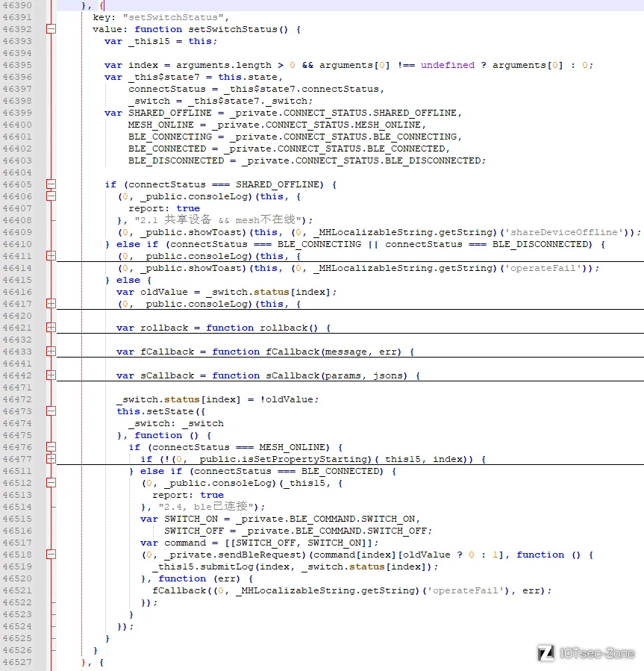Click 'BLE_DISCONNECTED' declaration on line 46403
Viewport: 644px width, 671px height.
tap(176, 160)
